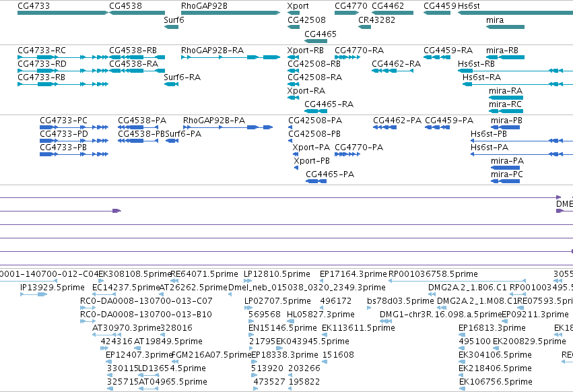Click the CG4459-PA protein
The width and height of the screenshot is (573, 392).
coord(438,127)
